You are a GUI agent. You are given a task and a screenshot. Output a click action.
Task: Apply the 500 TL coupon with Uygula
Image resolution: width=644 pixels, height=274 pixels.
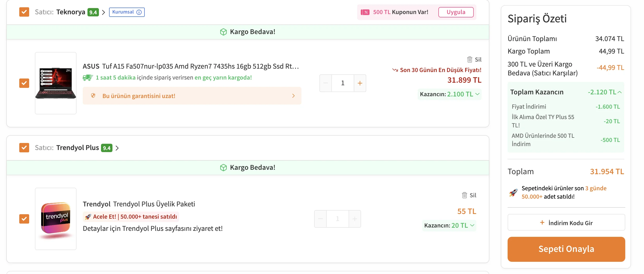click(x=456, y=12)
